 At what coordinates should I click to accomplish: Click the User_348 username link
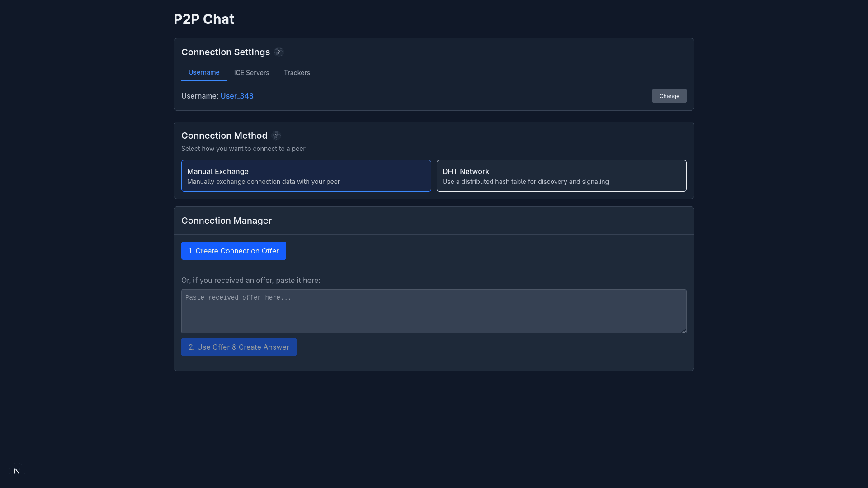pos(236,96)
